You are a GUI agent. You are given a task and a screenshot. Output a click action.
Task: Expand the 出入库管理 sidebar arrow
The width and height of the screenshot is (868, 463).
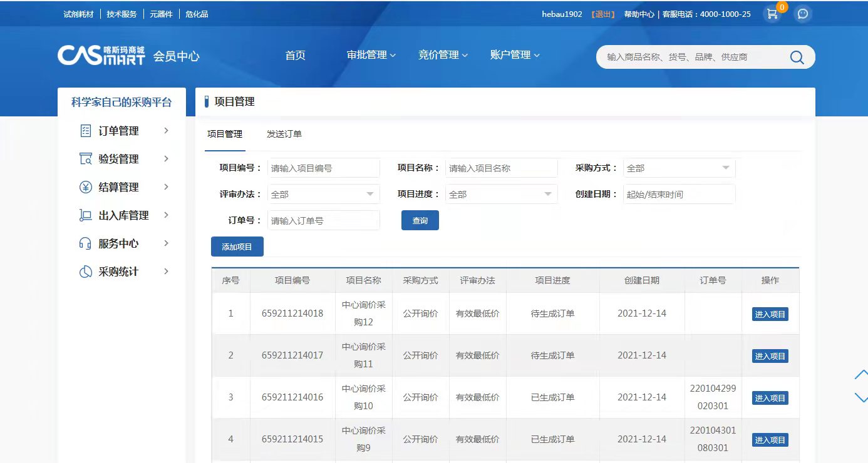point(166,215)
